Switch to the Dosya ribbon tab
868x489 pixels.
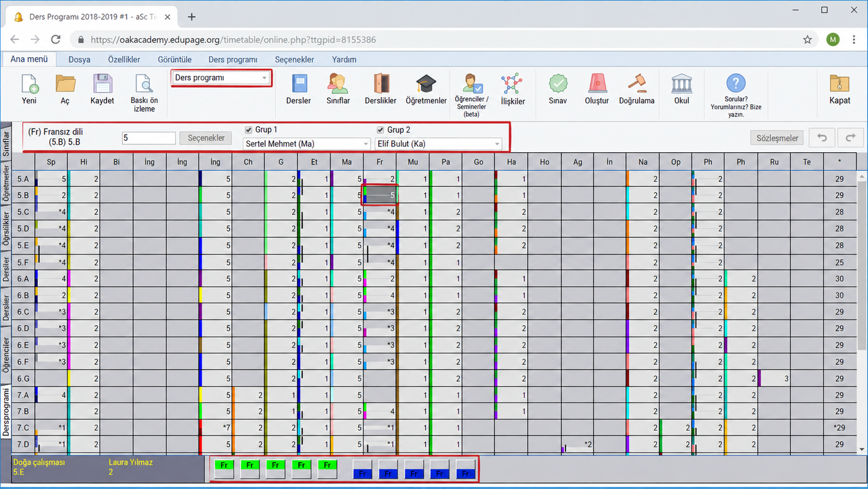tap(80, 59)
